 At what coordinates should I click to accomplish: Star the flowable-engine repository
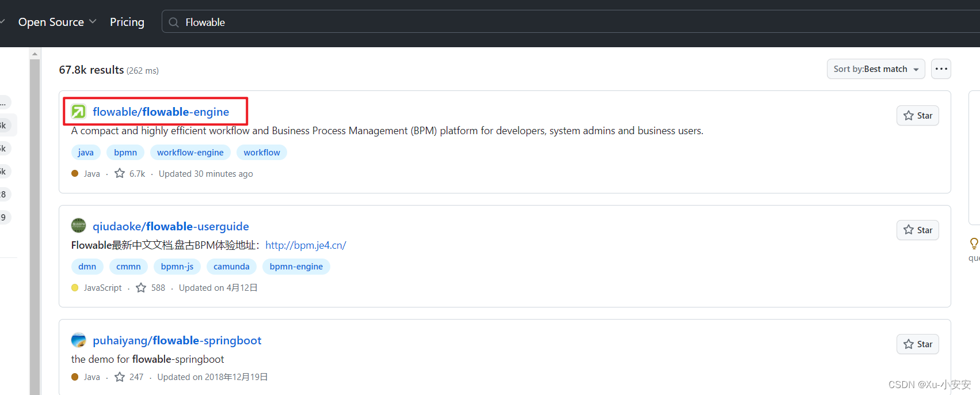(917, 116)
